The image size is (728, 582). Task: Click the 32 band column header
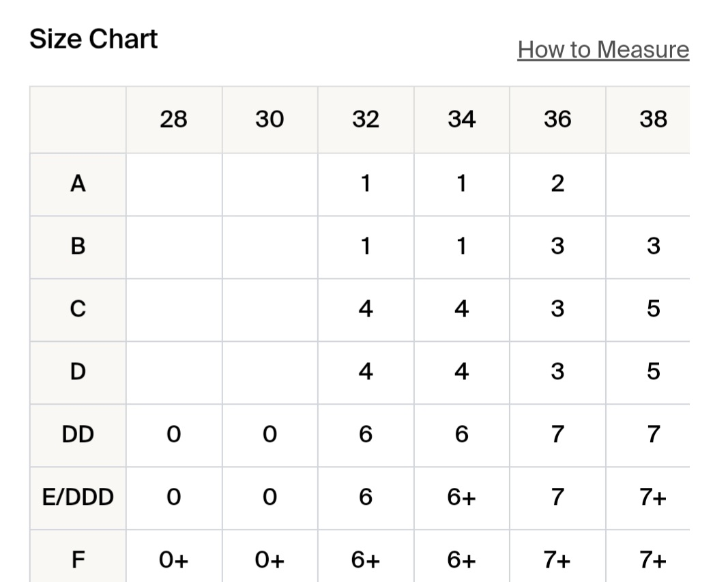pos(366,120)
